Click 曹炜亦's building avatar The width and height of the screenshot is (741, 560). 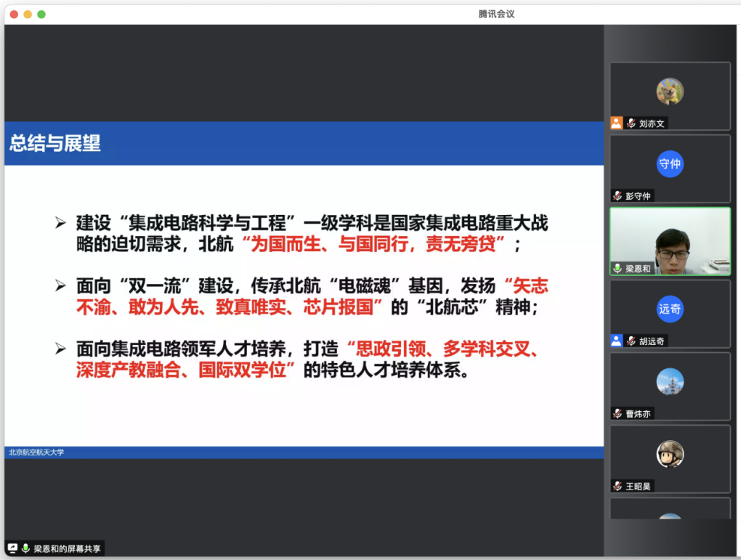pyautogui.click(x=670, y=382)
